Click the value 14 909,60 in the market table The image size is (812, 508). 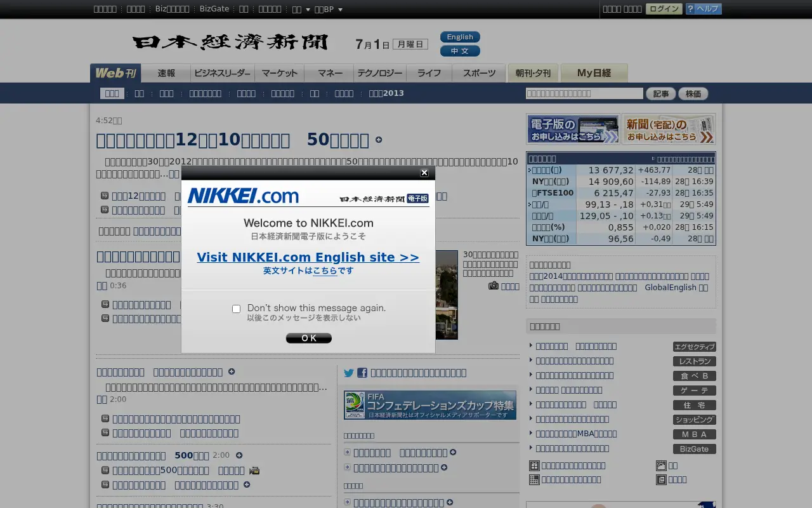610,182
